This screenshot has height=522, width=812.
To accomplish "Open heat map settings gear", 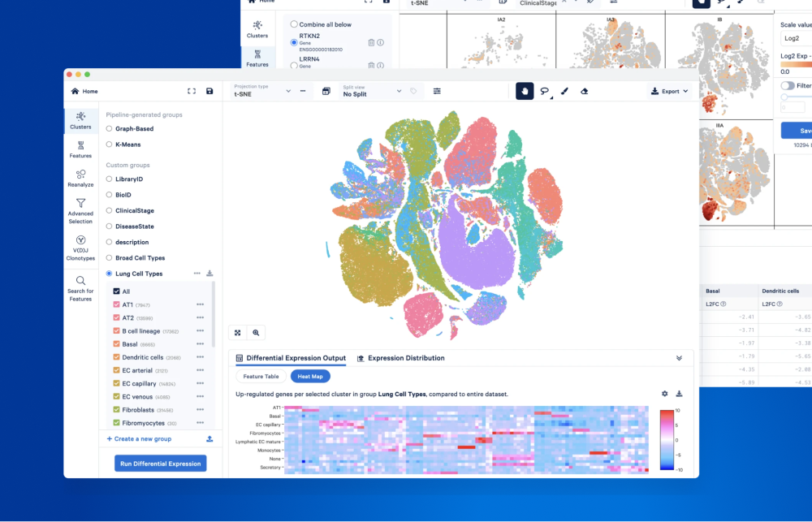I will 664,394.
